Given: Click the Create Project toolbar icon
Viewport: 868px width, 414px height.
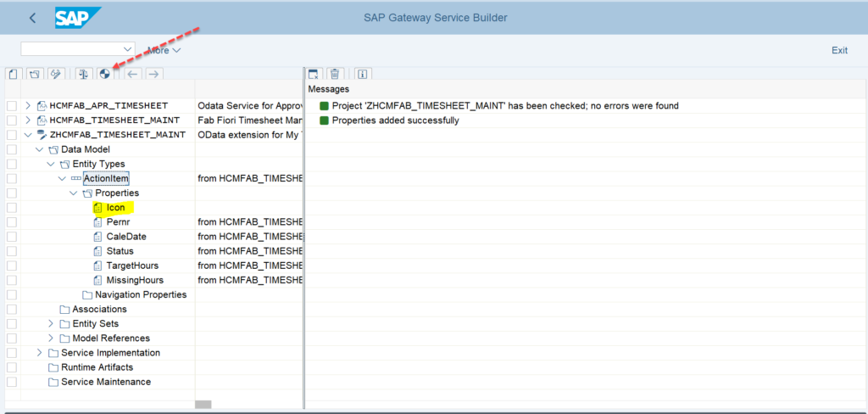Looking at the screenshot, I should 14,74.
